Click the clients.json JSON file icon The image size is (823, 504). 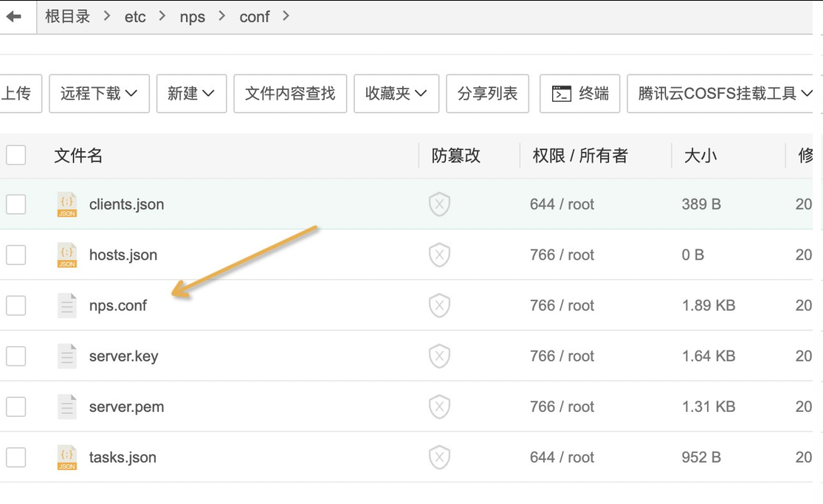pos(67,204)
